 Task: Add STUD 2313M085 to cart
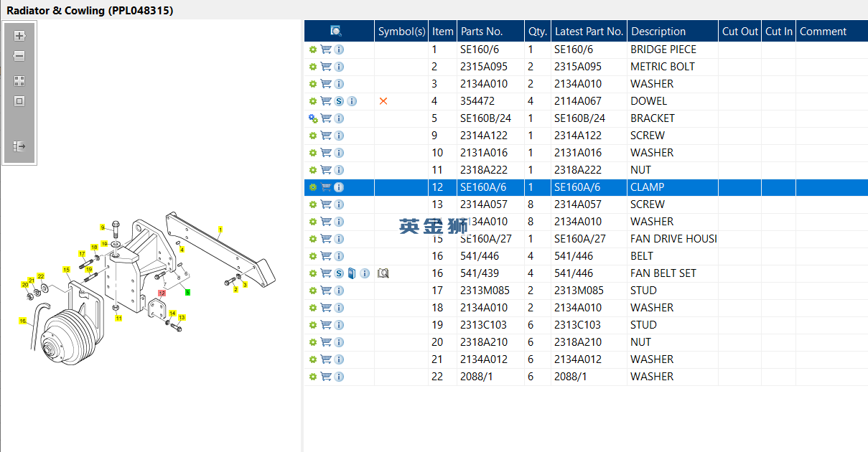326,291
